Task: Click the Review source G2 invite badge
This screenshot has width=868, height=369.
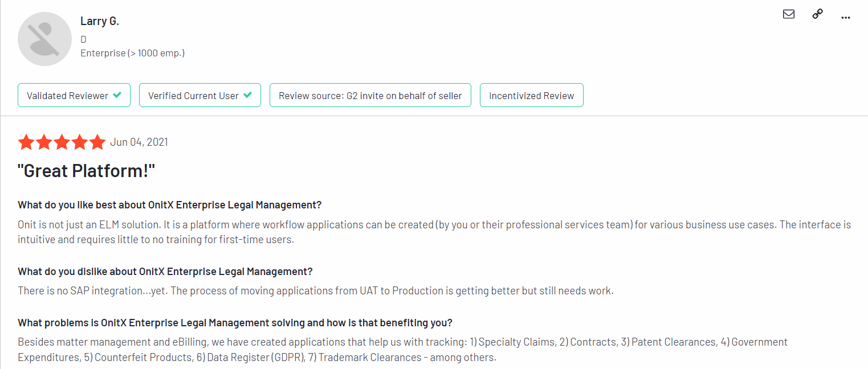Action: 370,95
